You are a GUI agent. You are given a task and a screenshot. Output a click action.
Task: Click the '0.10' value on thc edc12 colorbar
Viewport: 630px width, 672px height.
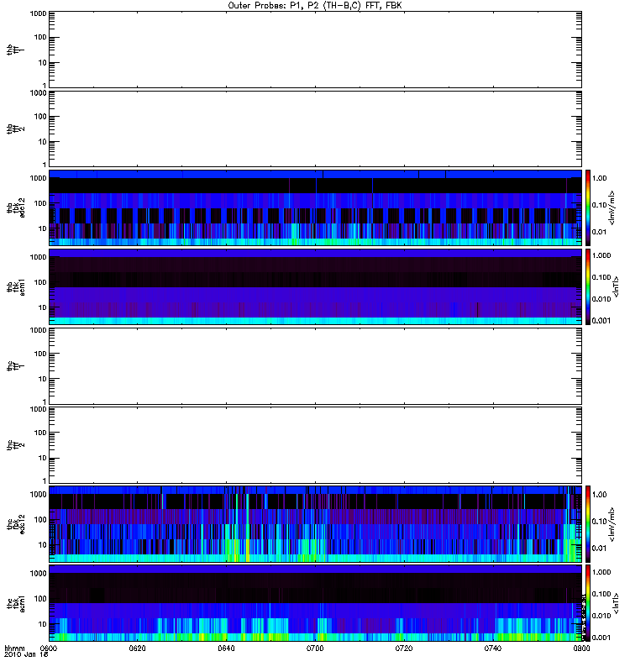(x=599, y=521)
